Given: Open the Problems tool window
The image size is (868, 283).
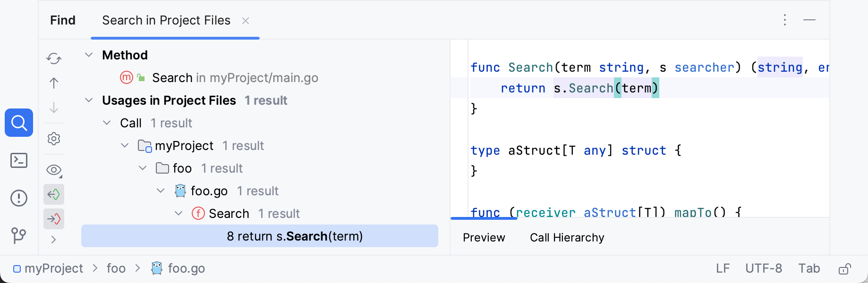Looking at the screenshot, I should click(x=19, y=198).
